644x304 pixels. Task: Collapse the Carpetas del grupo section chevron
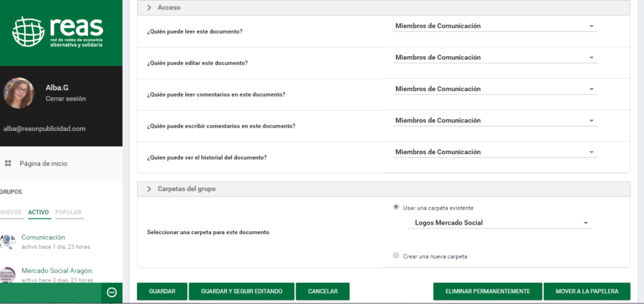coord(149,189)
